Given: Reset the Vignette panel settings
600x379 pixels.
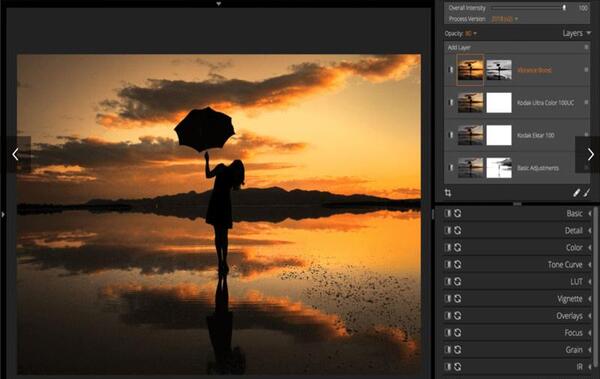Looking at the screenshot, I should [x=457, y=299].
